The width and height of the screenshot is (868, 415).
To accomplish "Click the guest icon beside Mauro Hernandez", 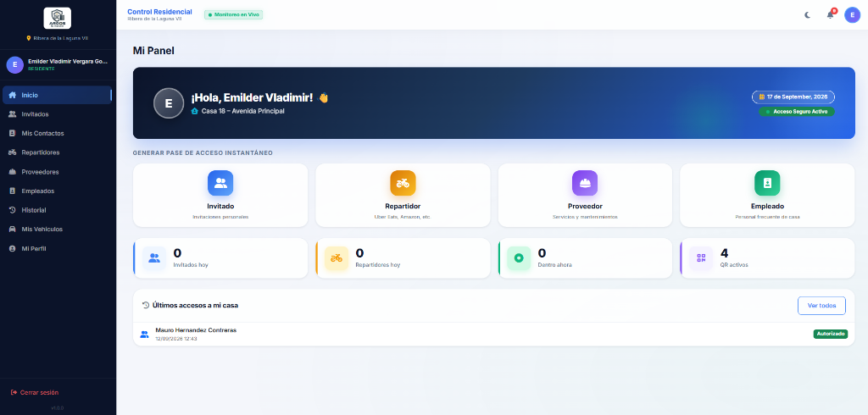I will (x=144, y=335).
